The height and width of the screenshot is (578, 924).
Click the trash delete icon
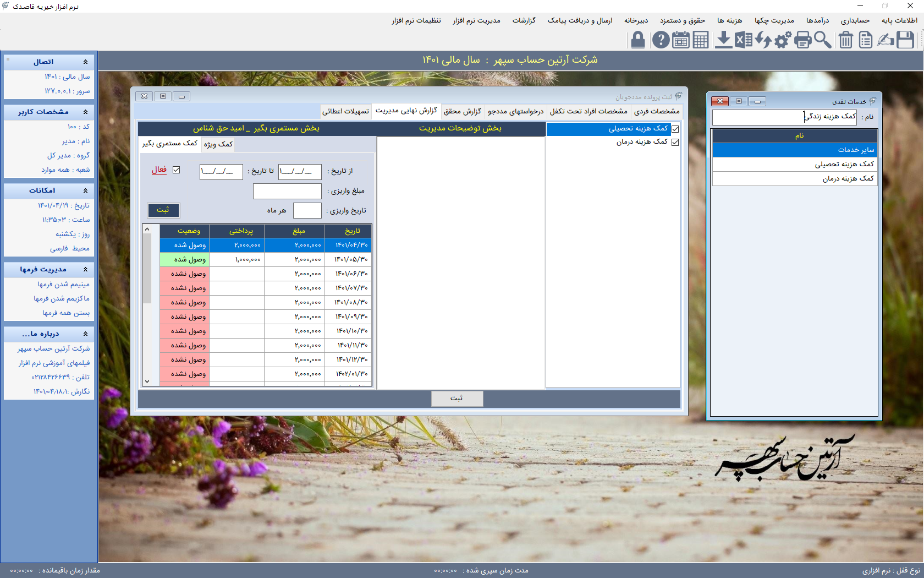point(846,40)
